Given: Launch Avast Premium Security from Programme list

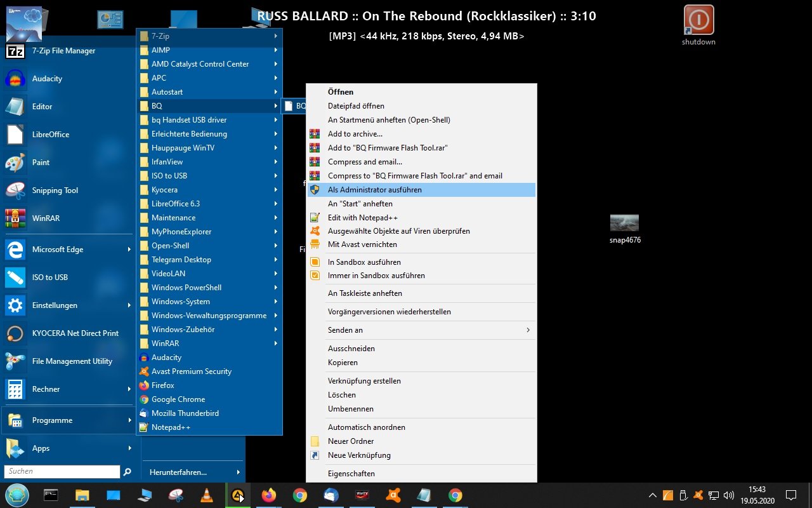Looking at the screenshot, I should pos(209,371).
